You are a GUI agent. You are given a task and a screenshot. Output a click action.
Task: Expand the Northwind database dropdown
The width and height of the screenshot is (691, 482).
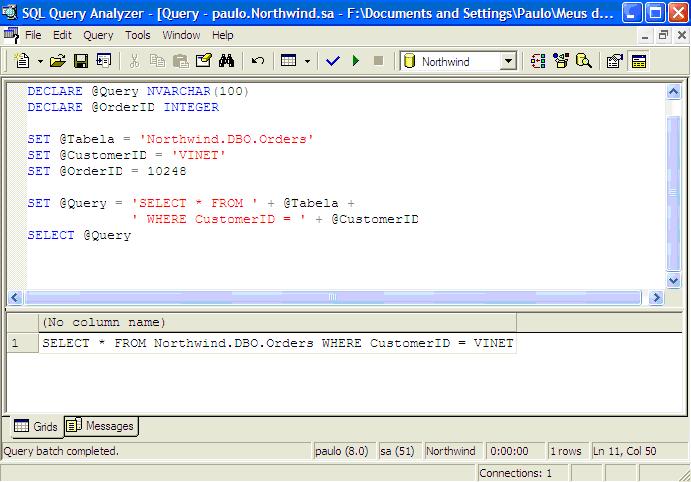pyautogui.click(x=507, y=61)
